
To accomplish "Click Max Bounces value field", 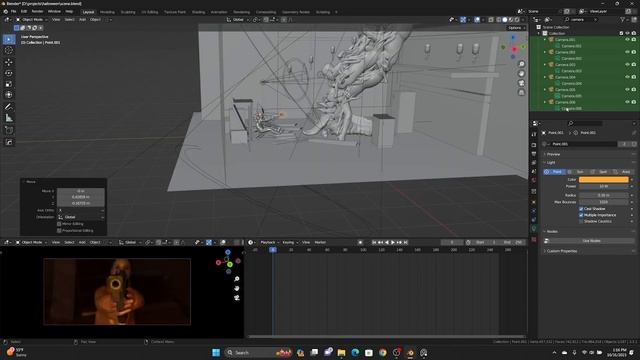I will [x=604, y=202].
